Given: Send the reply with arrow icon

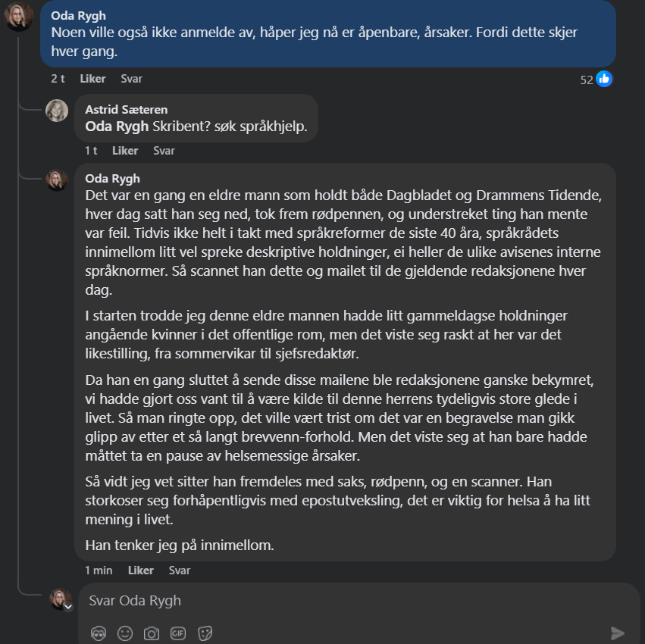Looking at the screenshot, I should 618,633.
